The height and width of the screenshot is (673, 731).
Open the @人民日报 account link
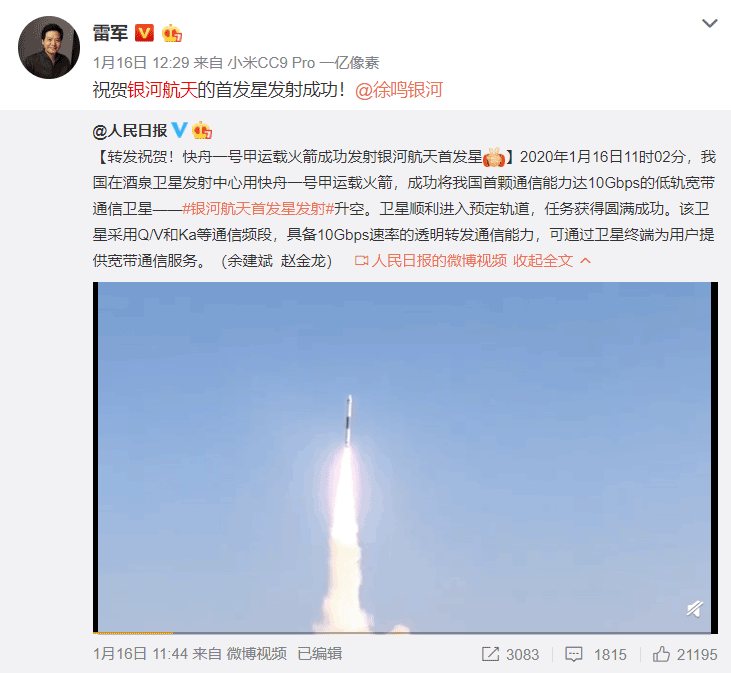pyautogui.click(x=130, y=131)
